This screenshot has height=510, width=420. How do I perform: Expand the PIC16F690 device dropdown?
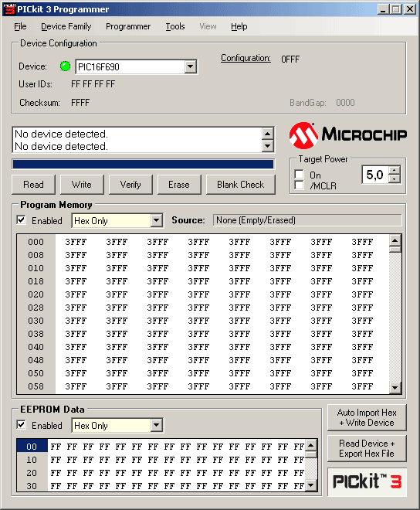[x=191, y=67]
